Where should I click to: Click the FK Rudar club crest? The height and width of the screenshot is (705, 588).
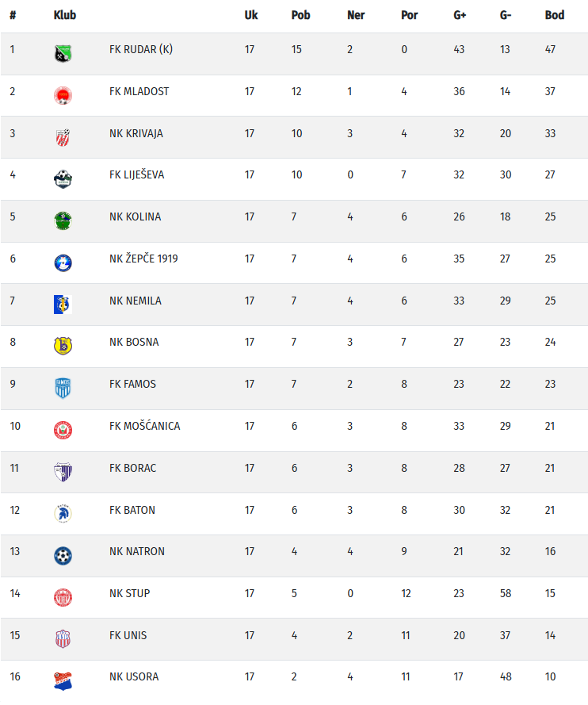(63, 54)
